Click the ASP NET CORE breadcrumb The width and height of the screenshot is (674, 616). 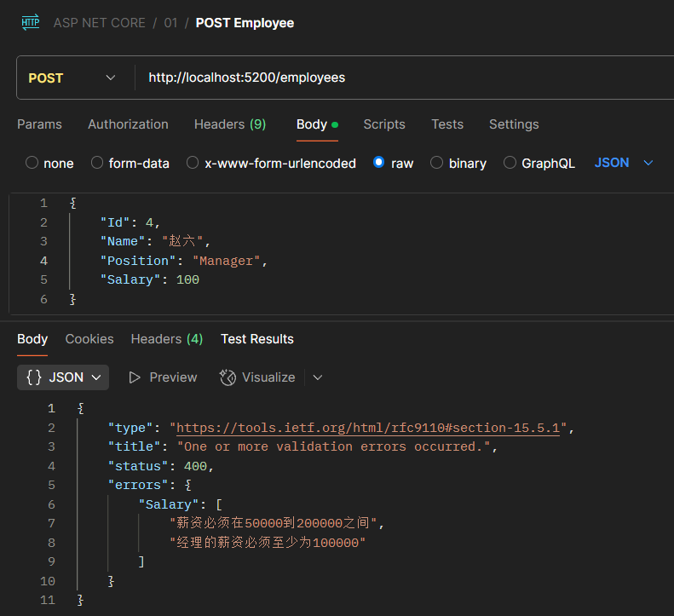coord(99,23)
